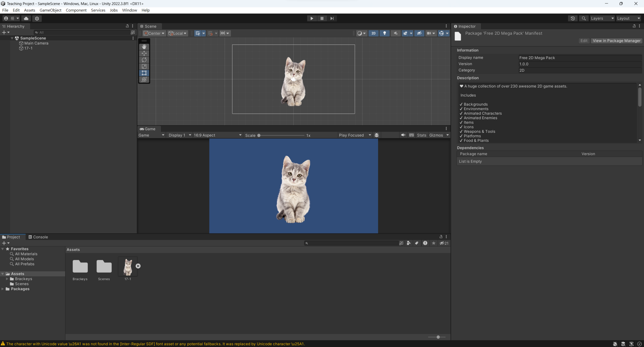Viewport: 644px width, 347px height.
Task: Toggle hidden packages count icon
Action: point(444,243)
